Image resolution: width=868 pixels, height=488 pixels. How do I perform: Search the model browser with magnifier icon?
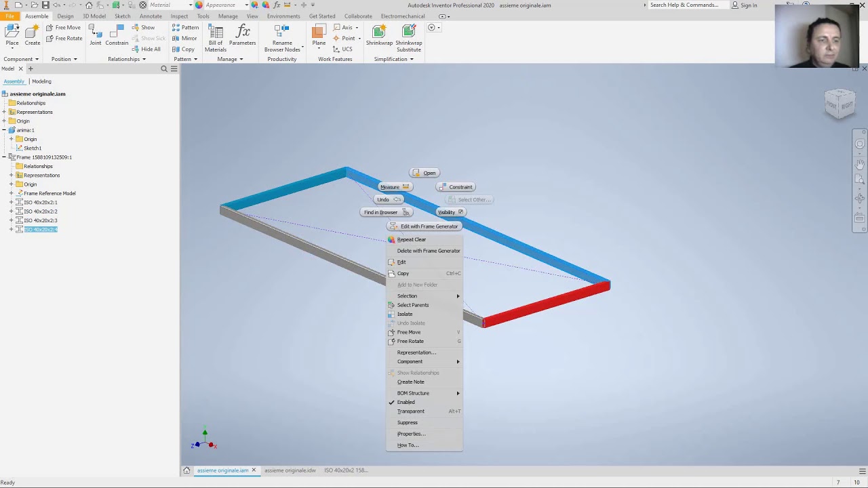164,68
